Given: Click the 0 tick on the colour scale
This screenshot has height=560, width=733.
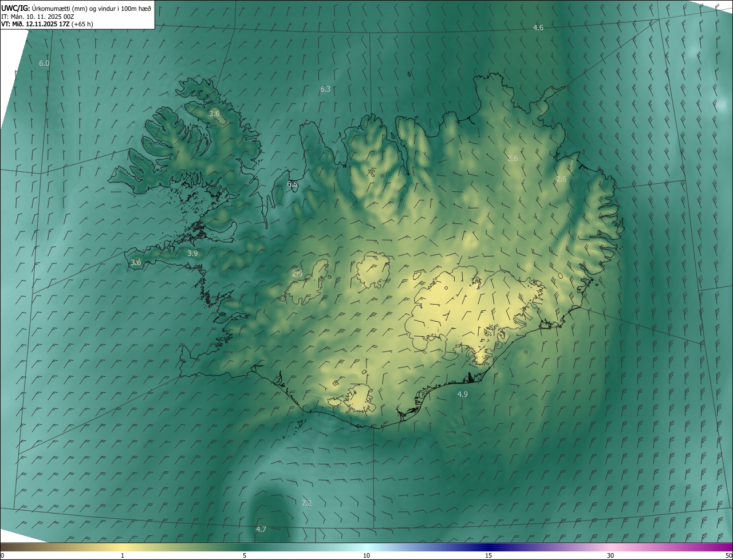Looking at the screenshot, I should tap(2, 556).
